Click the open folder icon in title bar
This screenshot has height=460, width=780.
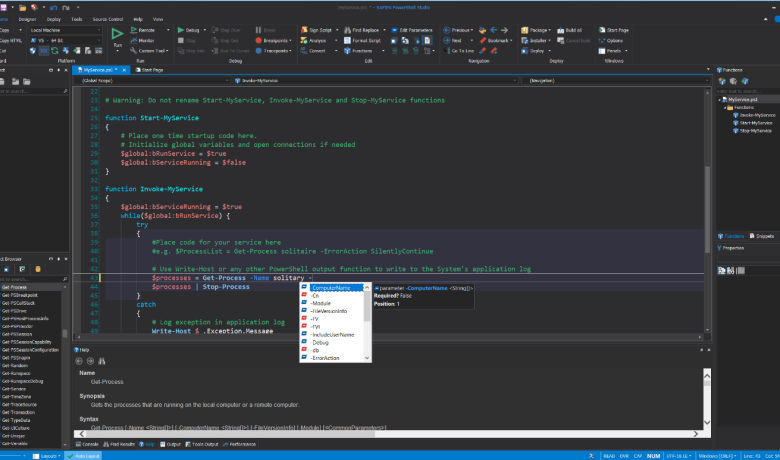[22, 7]
